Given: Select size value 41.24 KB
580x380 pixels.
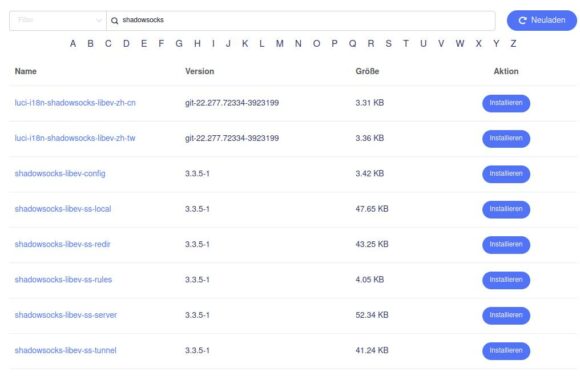Looking at the screenshot, I should (372, 350).
